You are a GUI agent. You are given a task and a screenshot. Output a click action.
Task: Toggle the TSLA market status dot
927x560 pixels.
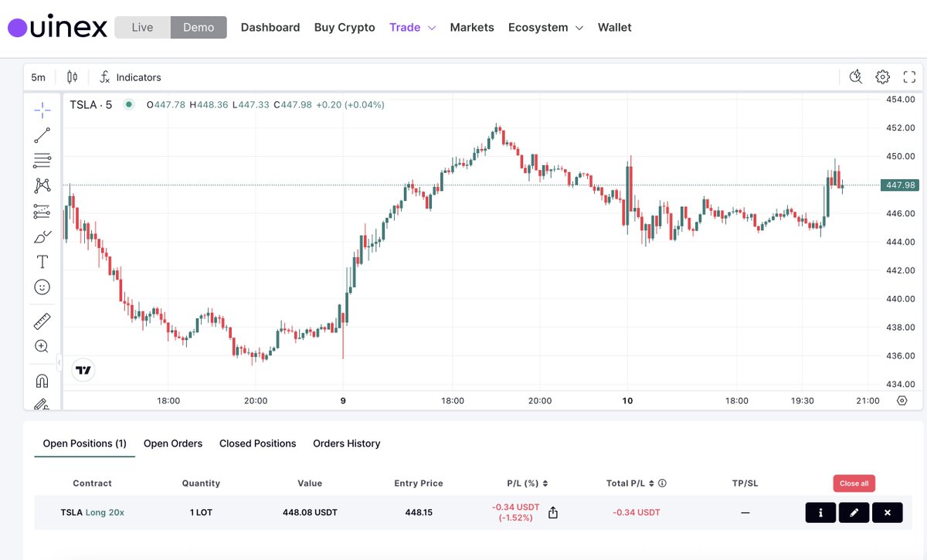[x=129, y=104]
